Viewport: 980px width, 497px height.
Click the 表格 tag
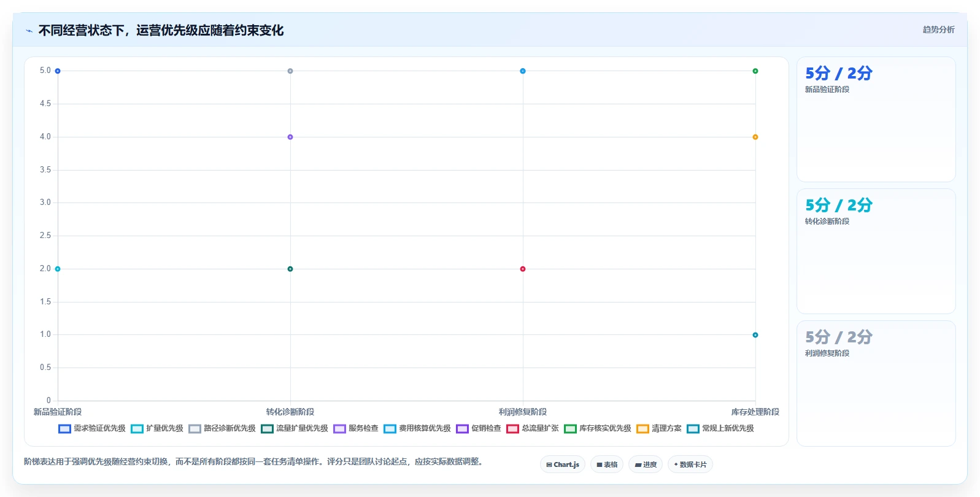point(607,464)
